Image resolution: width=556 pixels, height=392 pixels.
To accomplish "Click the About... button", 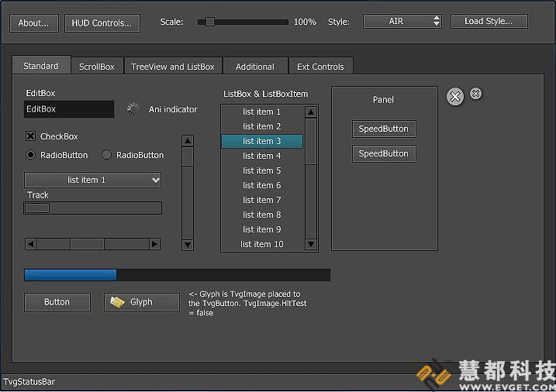I will click(33, 23).
